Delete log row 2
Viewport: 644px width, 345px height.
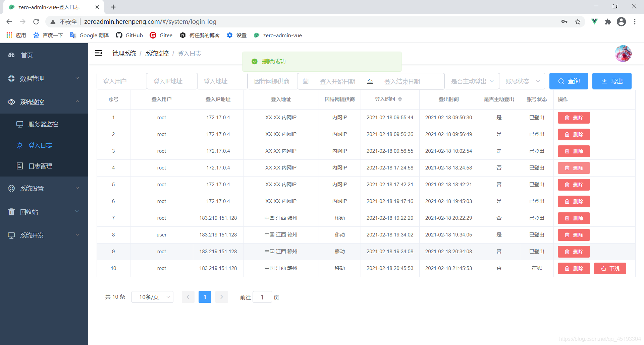click(574, 134)
